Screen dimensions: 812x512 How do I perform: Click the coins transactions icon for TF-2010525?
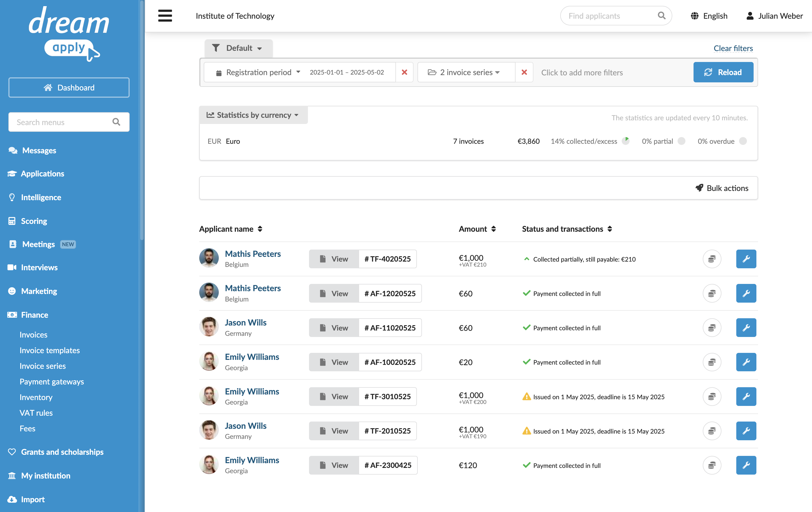coord(712,431)
